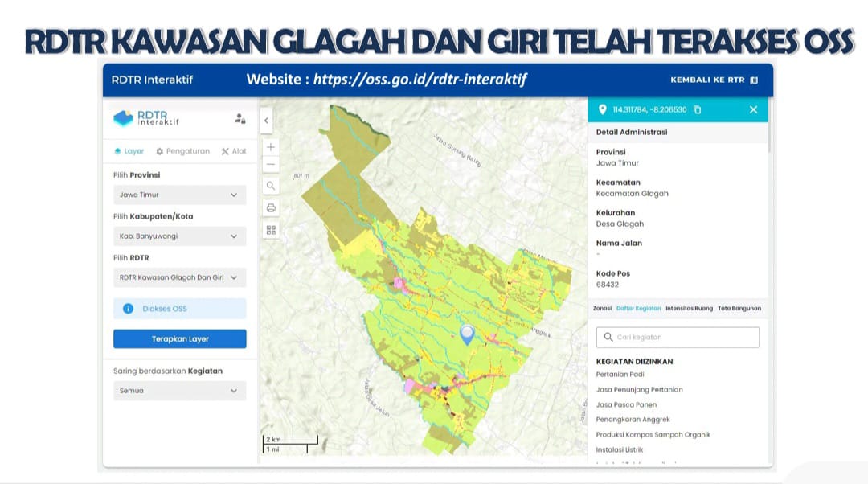Expand the Pilih RDTR dropdown

(180, 278)
